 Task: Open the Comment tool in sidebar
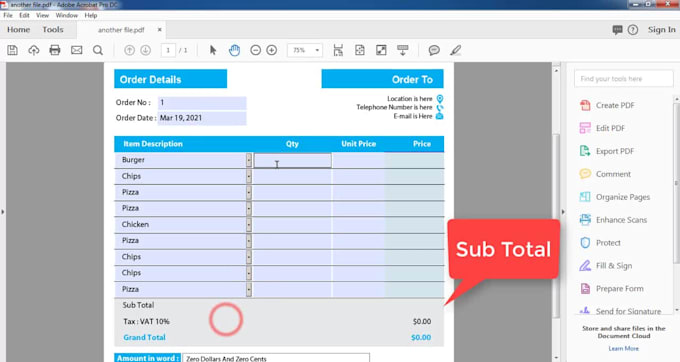tap(605, 174)
